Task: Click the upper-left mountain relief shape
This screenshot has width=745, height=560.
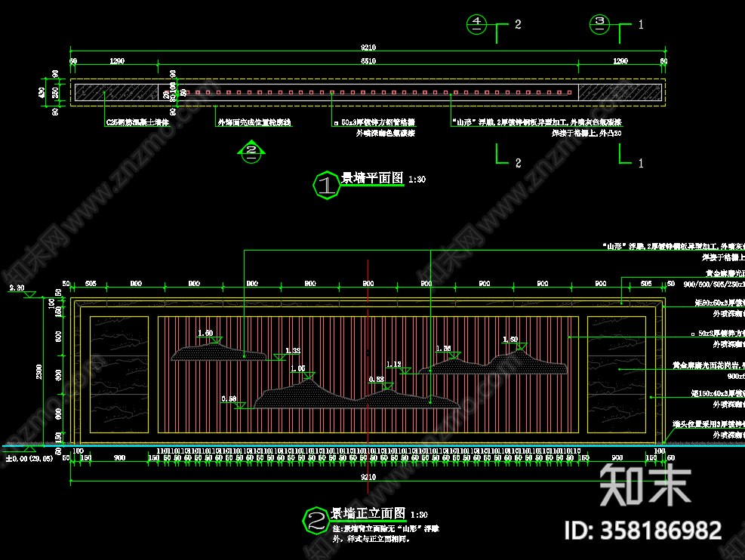Action: pyautogui.click(x=219, y=352)
